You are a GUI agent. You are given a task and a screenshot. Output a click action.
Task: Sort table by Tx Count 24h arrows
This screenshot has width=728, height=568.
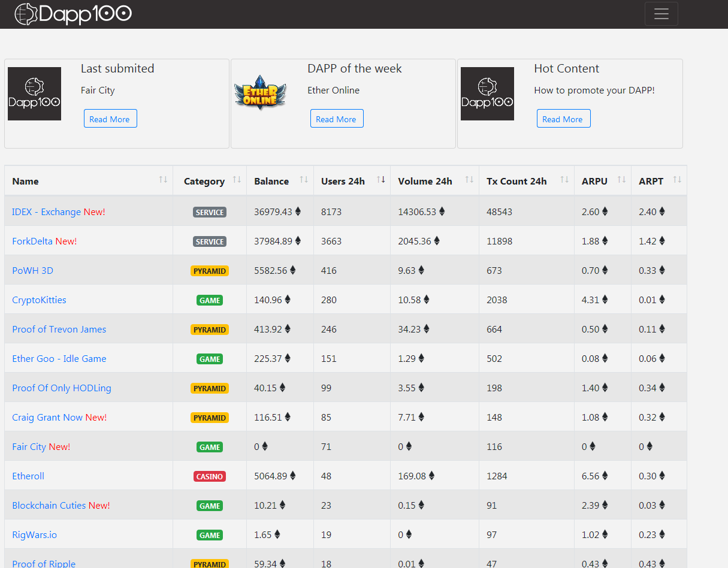coord(564,180)
